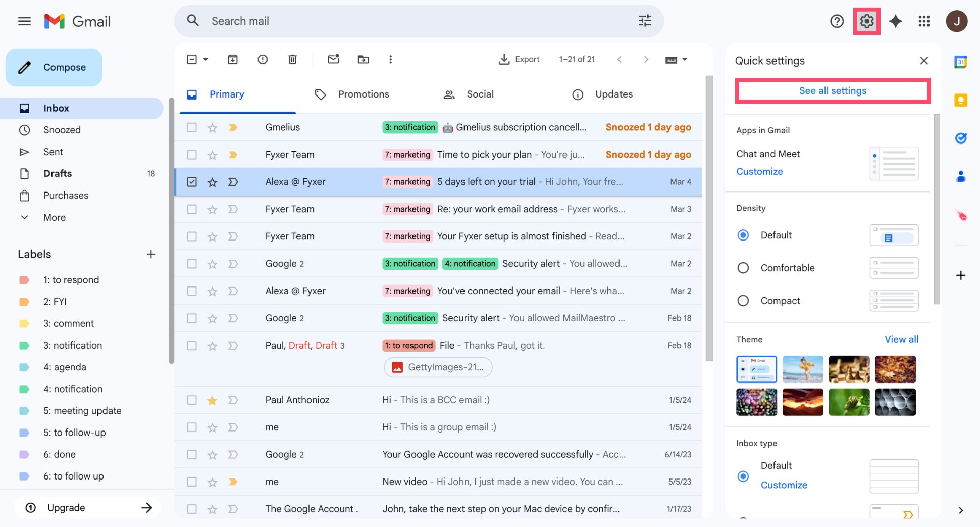Move the selected email to a folder
Viewport: 980px width, 527px height.
(363, 59)
